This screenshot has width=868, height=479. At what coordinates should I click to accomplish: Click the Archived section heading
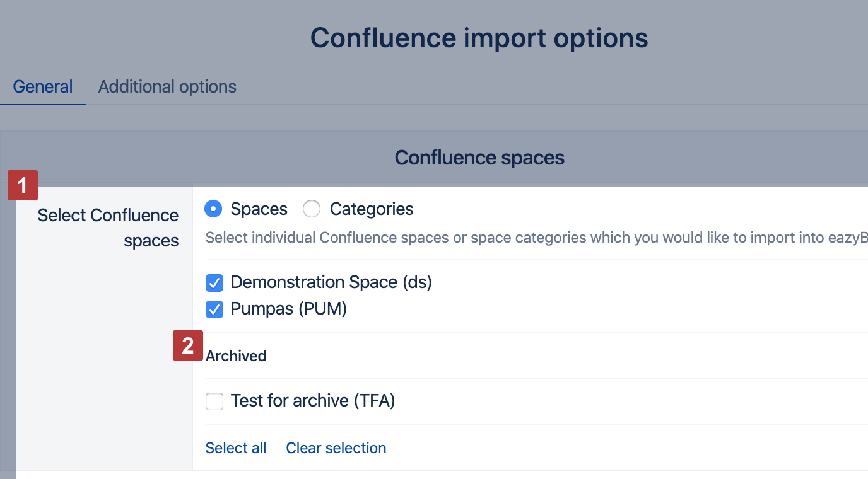(236, 356)
